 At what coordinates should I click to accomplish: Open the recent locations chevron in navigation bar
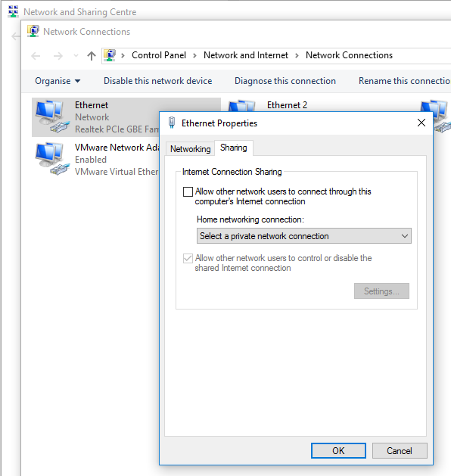pyautogui.click(x=76, y=56)
